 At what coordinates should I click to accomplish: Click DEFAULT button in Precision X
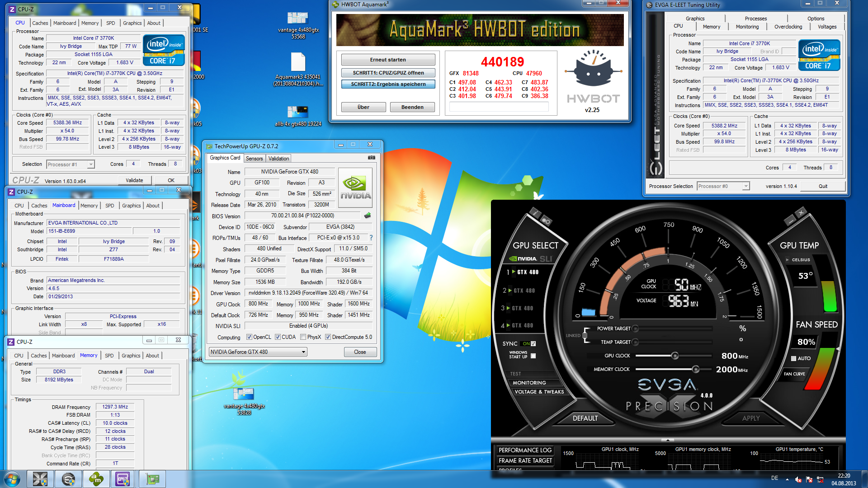[585, 418]
